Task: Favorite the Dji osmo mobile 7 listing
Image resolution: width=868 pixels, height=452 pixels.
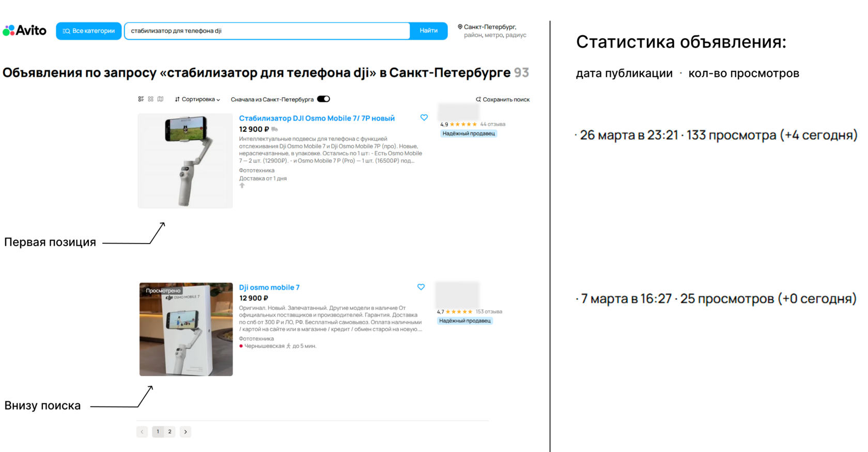Action: click(x=421, y=287)
